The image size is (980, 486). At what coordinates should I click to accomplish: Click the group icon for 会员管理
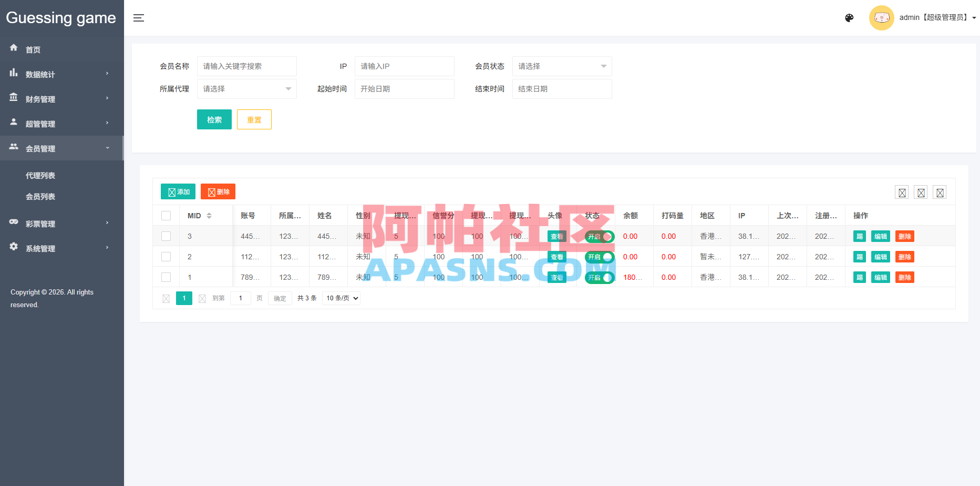tap(14, 146)
